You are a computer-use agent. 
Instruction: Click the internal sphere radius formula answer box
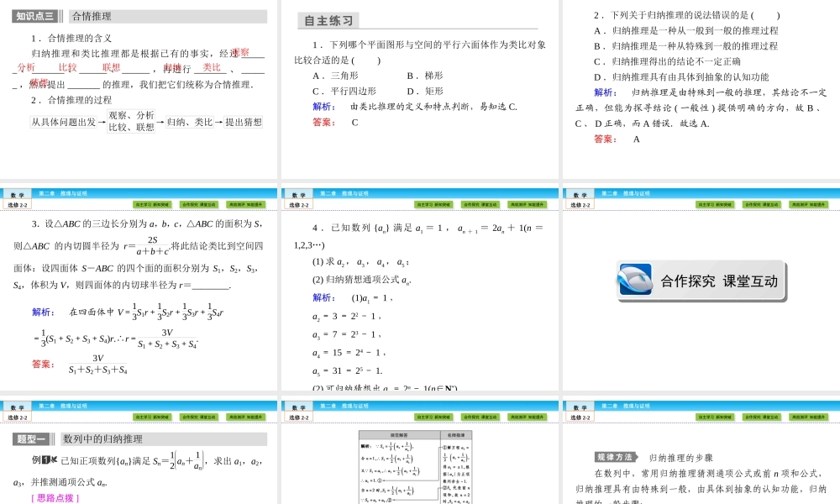point(97,361)
